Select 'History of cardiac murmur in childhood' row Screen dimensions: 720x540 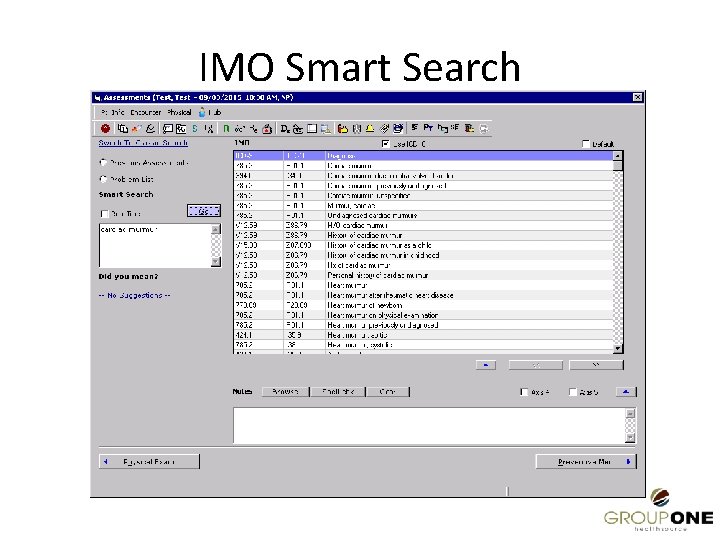pyautogui.click(x=423, y=255)
